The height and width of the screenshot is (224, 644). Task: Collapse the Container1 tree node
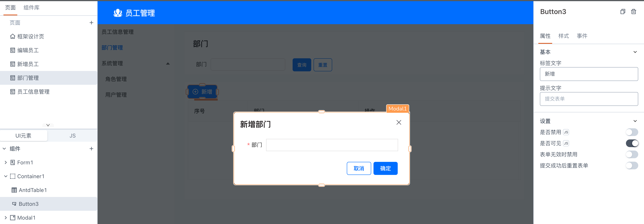(x=6, y=176)
